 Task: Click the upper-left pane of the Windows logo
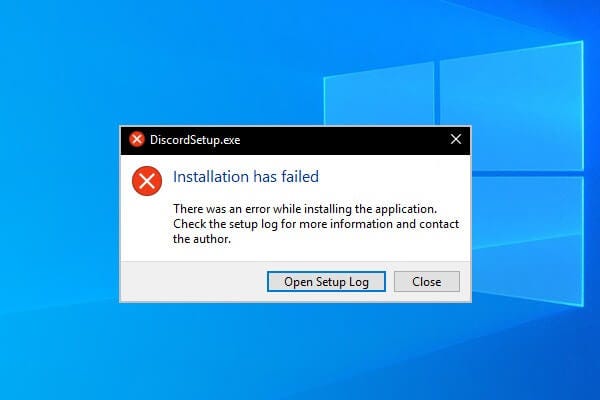[x=379, y=95]
